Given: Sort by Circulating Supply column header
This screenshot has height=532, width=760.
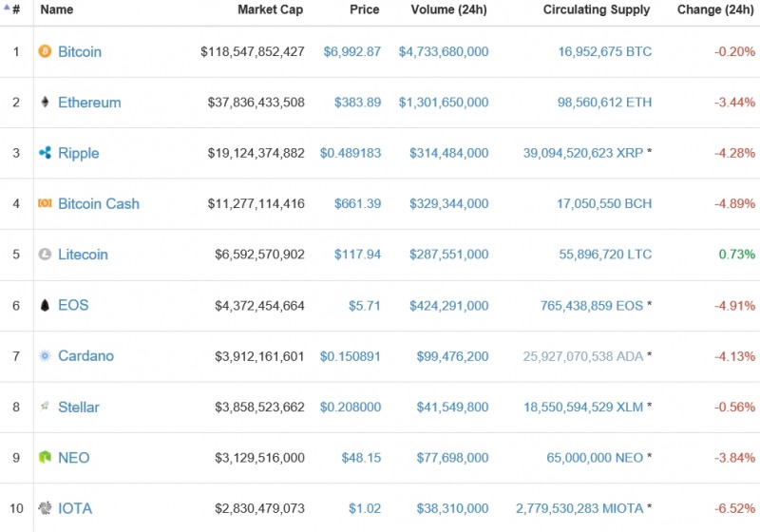Looking at the screenshot, I should pyautogui.click(x=596, y=9).
